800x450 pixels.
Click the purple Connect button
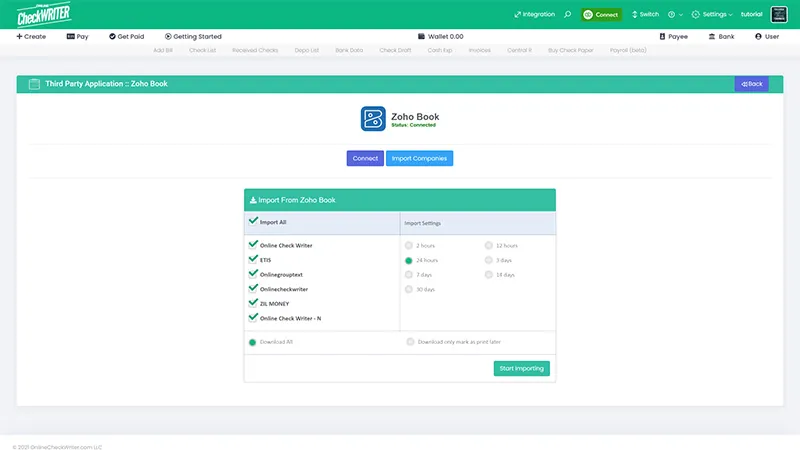(365, 158)
